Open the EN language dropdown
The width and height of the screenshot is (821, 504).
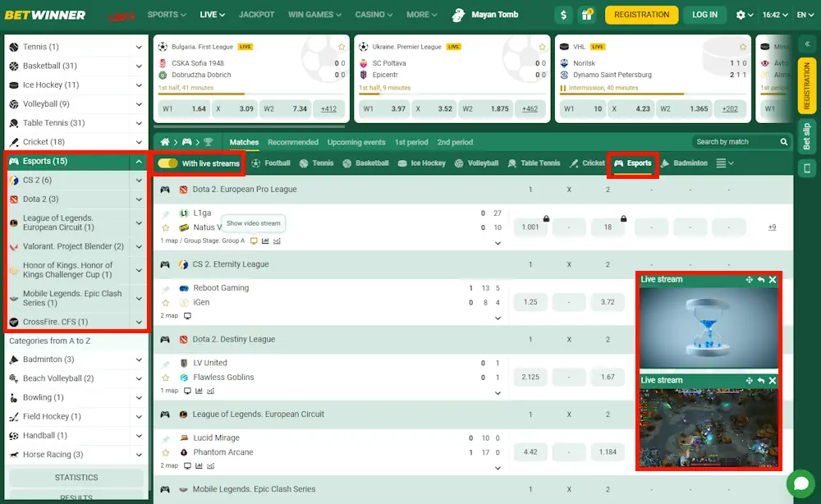click(x=802, y=14)
